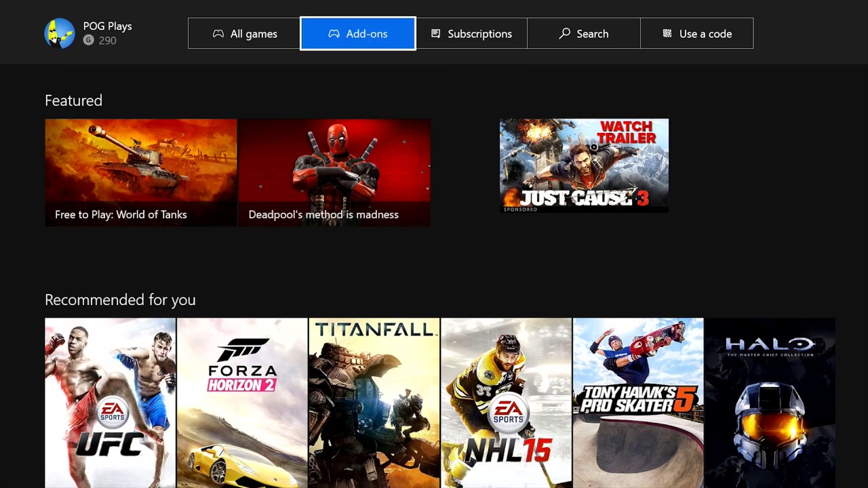
Task: Click the Subscriptions tab icon
Action: tap(436, 33)
